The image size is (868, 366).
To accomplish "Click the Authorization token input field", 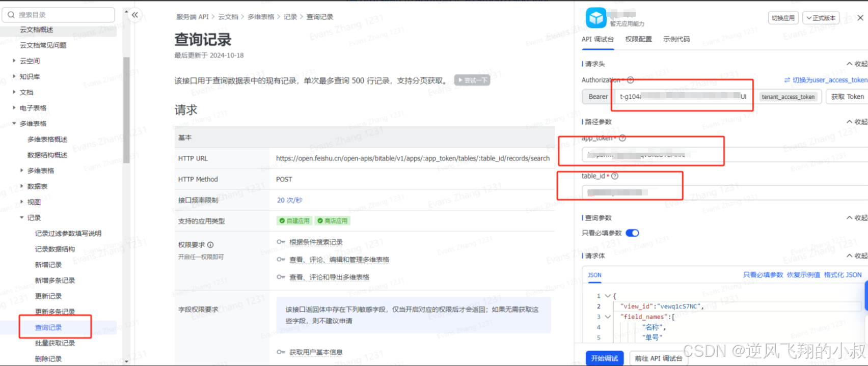I will [684, 97].
